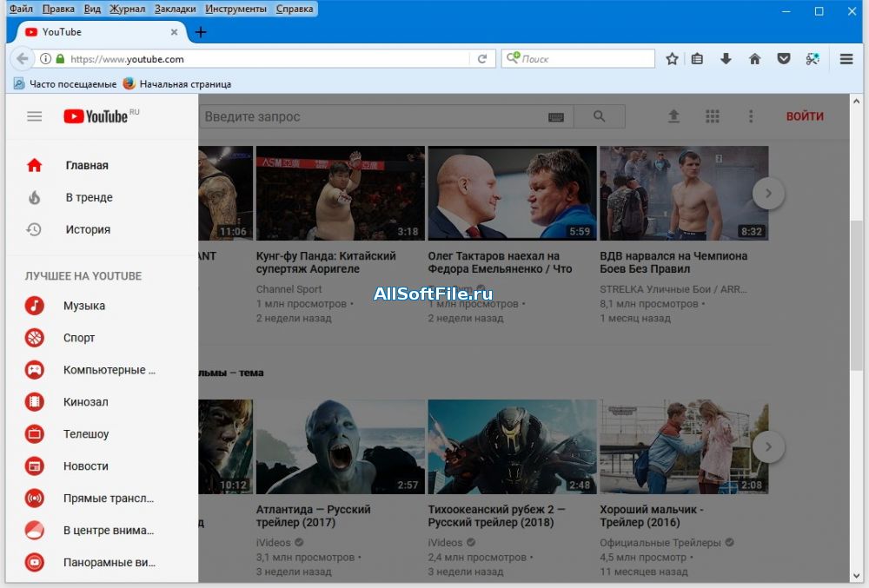Screen dimensions: 869x588
Task: Open the Кунг-фу Панда video title
Action: point(326,262)
